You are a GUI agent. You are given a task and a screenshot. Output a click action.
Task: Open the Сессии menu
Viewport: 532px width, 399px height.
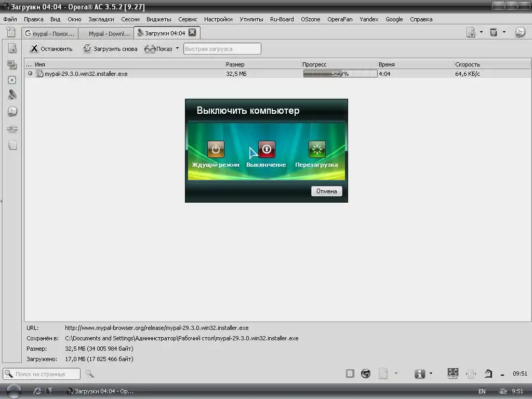point(130,19)
